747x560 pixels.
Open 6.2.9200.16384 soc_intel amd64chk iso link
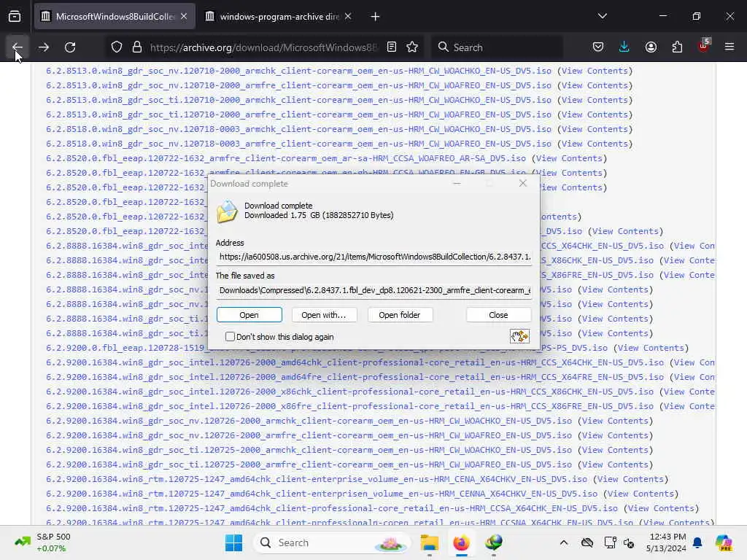(355, 362)
